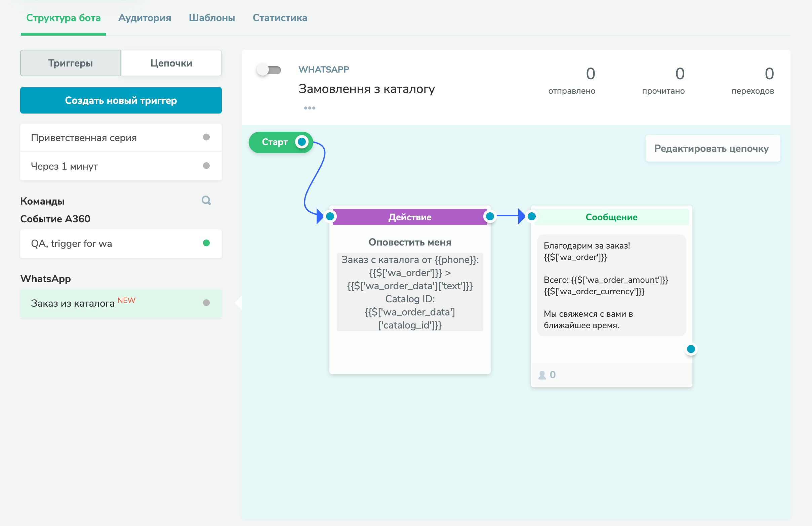Click Создать новый триггер button
Screen dimensions: 812x526
pos(121,100)
